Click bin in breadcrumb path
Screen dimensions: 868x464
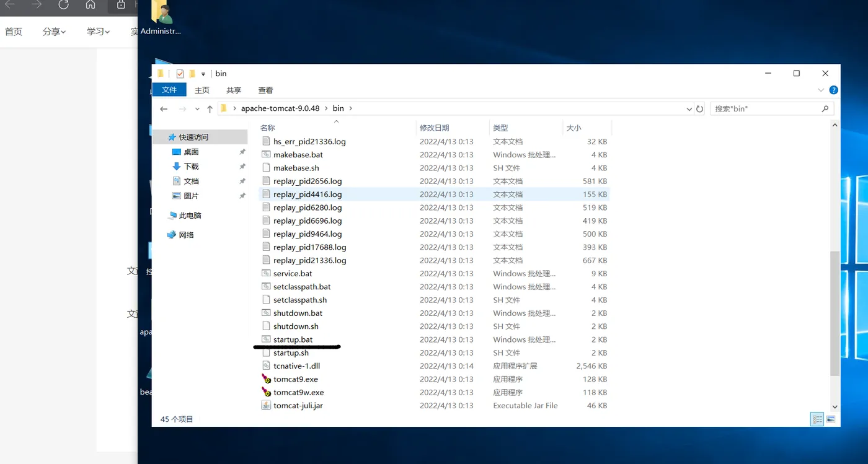[x=338, y=108]
